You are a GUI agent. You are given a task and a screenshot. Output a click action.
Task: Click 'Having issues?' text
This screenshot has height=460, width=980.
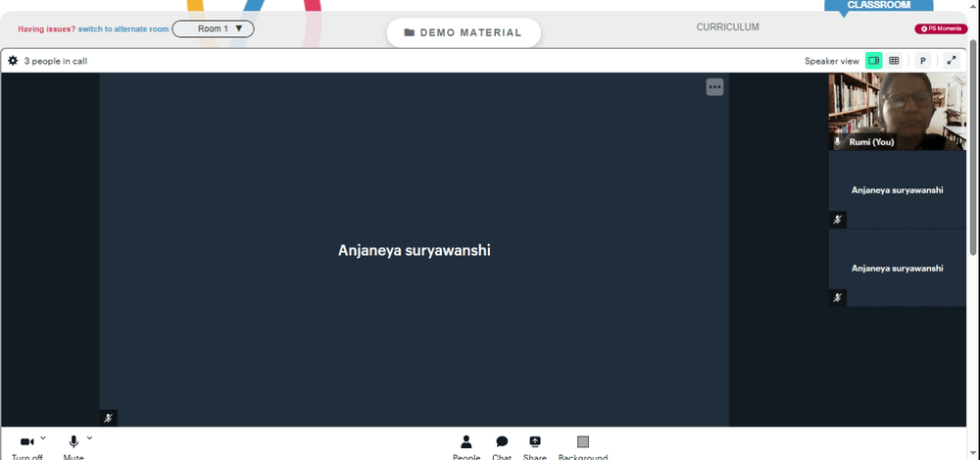click(46, 28)
